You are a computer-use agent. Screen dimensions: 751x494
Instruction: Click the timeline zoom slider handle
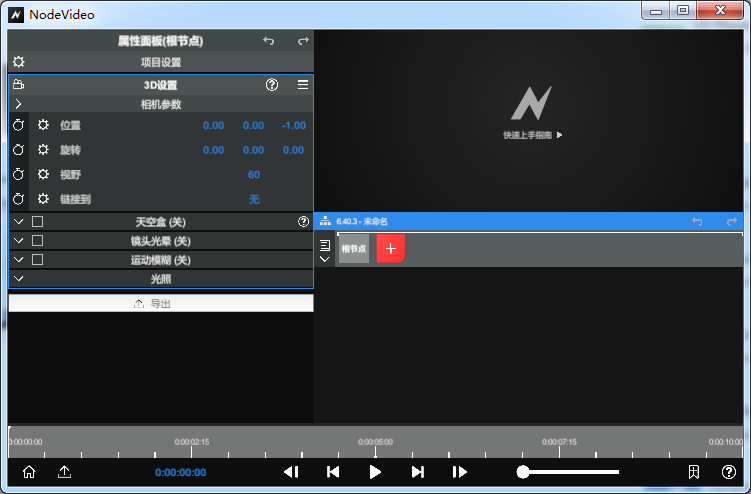[x=523, y=472]
